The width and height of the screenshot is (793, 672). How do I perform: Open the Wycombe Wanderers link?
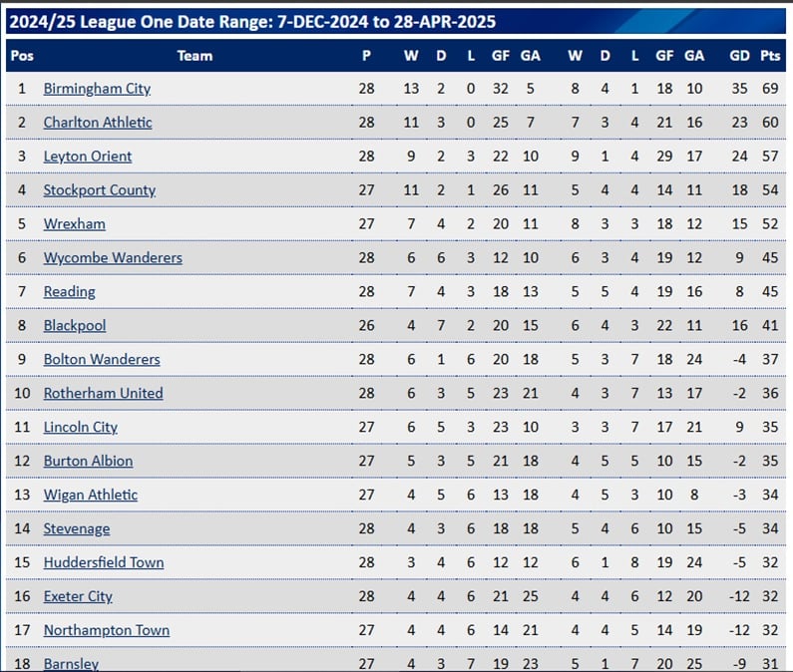[x=113, y=258]
